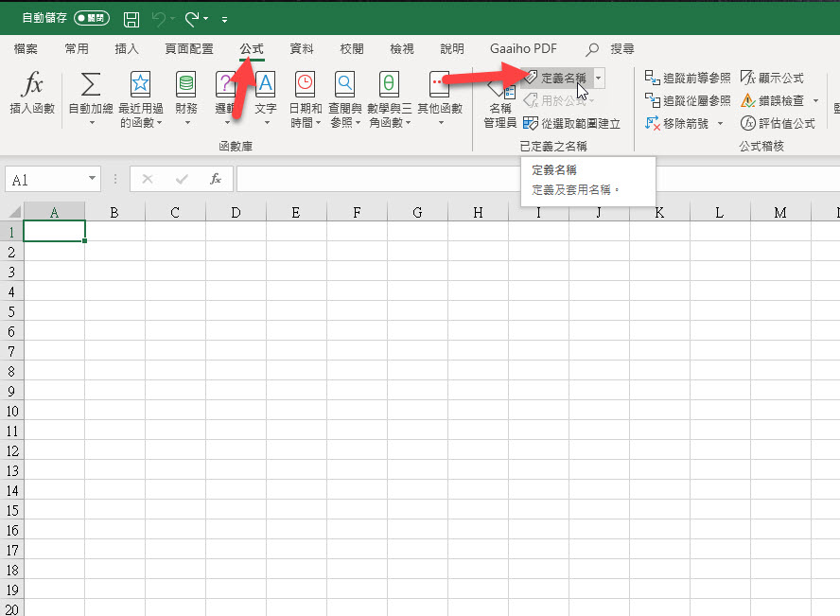The width and height of the screenshot is (840, 616).
Task: Expand the Name Box dropdown arrow
Action: pos(92,179)
